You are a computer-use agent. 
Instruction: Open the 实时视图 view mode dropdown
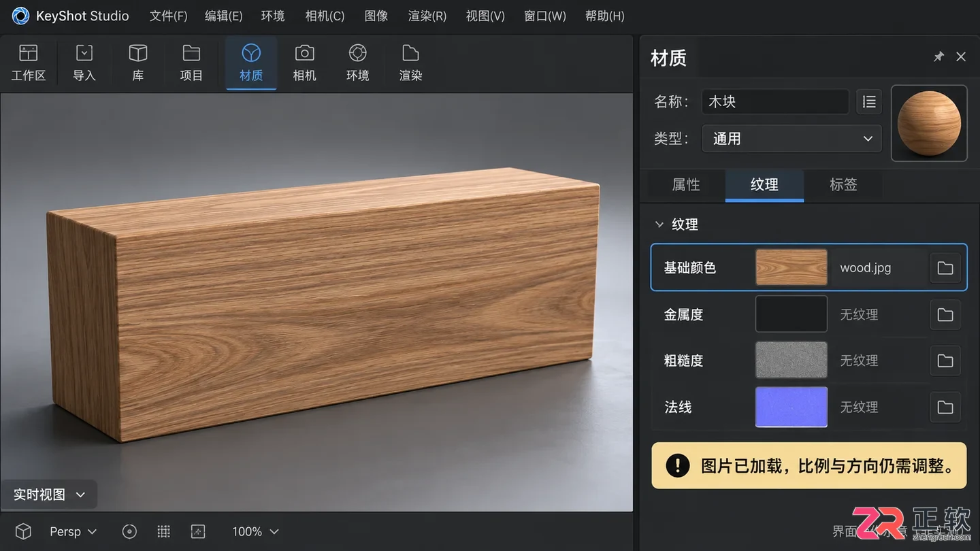[x=49, y=495]
